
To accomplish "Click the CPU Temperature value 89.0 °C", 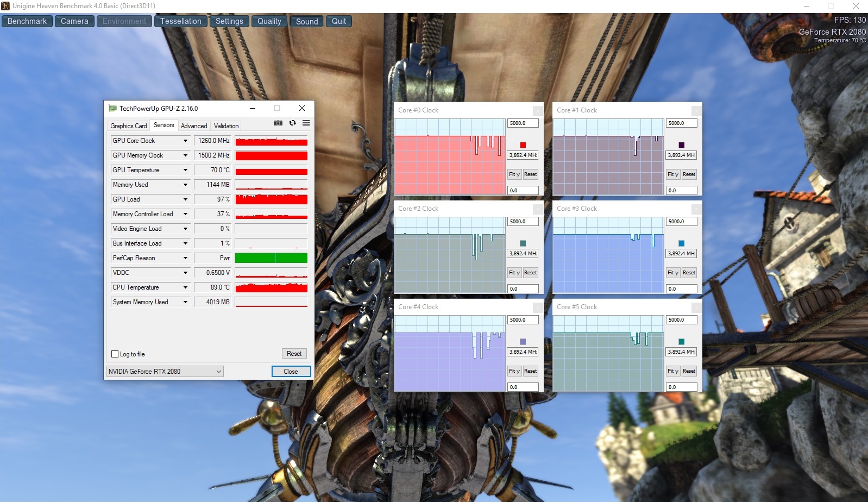I will [213, 287].
